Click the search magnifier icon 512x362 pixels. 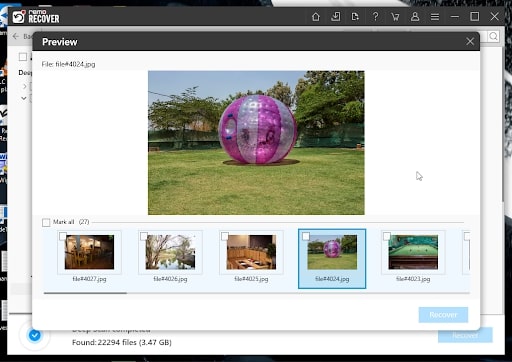coord(494,36)
